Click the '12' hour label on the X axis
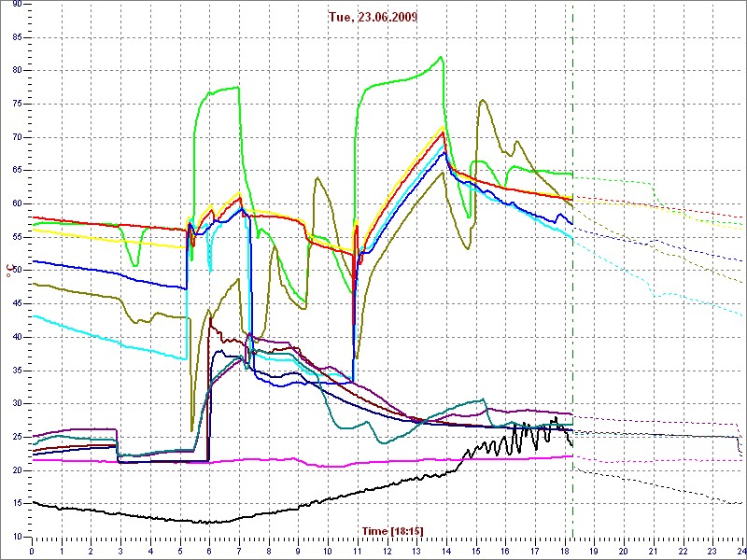The image size is (747, 560). click(x=388, y=549)
